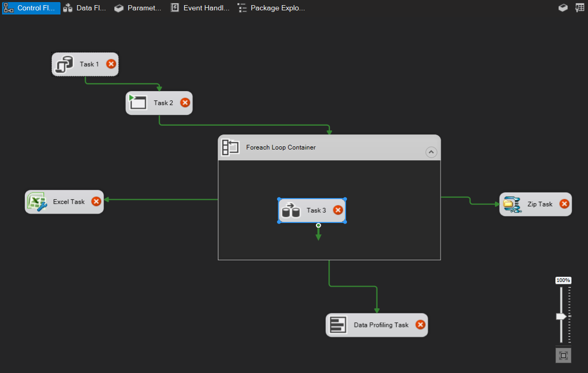
Task: Click the Foreach Loop Container filmstrip icon
Action: tap(230, 147)
